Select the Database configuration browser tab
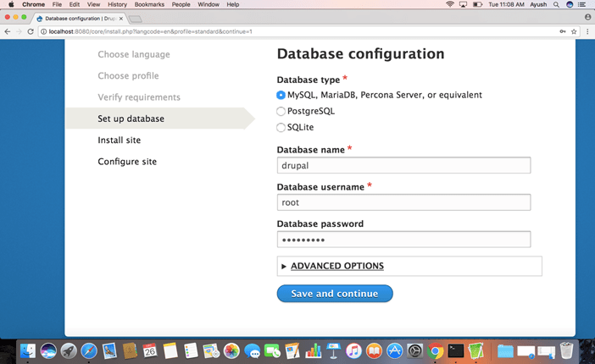This screenshot has width=595, height=364. coord(81,19)
